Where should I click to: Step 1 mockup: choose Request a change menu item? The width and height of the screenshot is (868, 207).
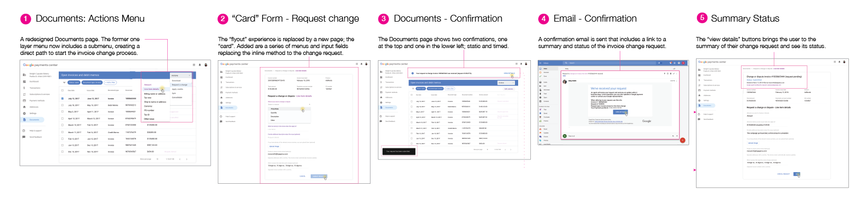coord(180,84)
